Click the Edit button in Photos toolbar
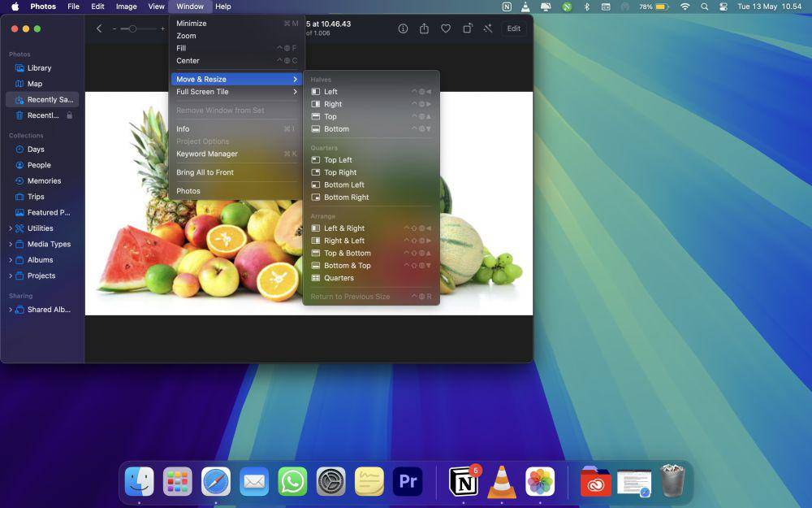Image resolution: width=812 pixels, height=508 pixels. click(514, 28)
